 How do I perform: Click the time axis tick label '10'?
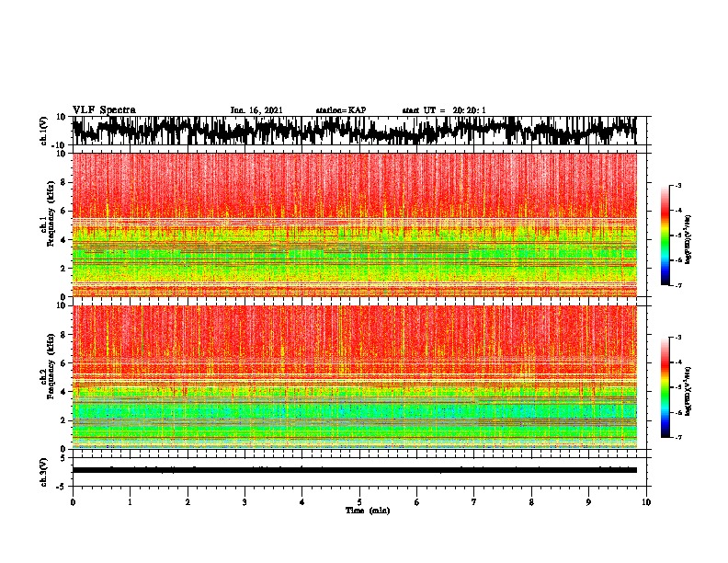click(x=646, y=502)
